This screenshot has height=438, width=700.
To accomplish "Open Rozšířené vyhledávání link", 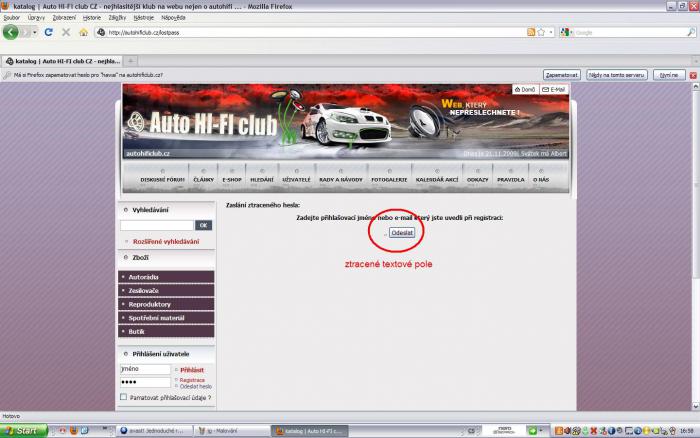I will [x=166, y=242].
